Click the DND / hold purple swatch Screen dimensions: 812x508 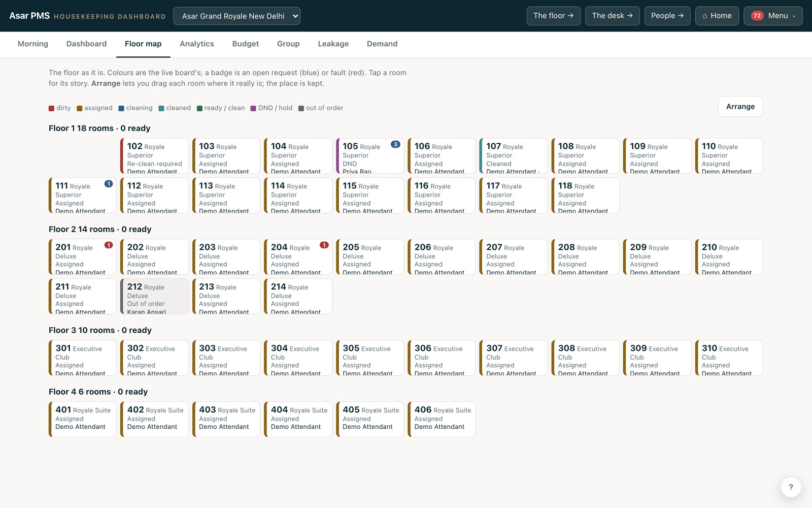[253, 108]
